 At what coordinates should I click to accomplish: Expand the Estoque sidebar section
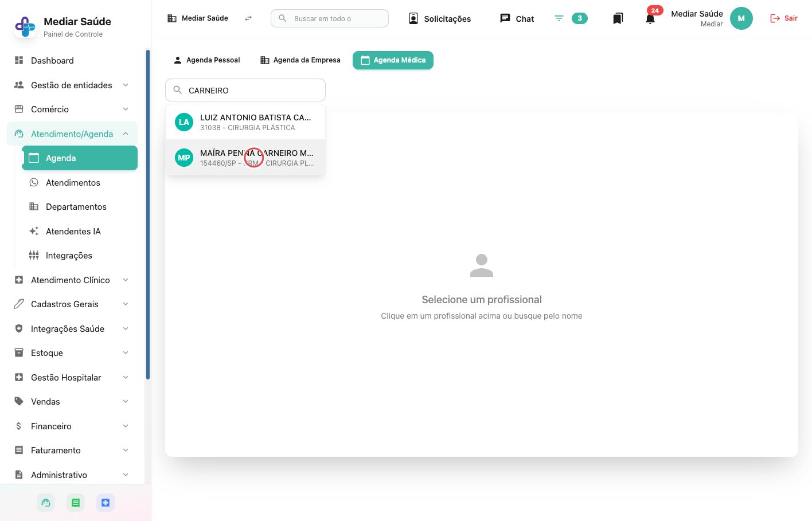click(72, 352)
